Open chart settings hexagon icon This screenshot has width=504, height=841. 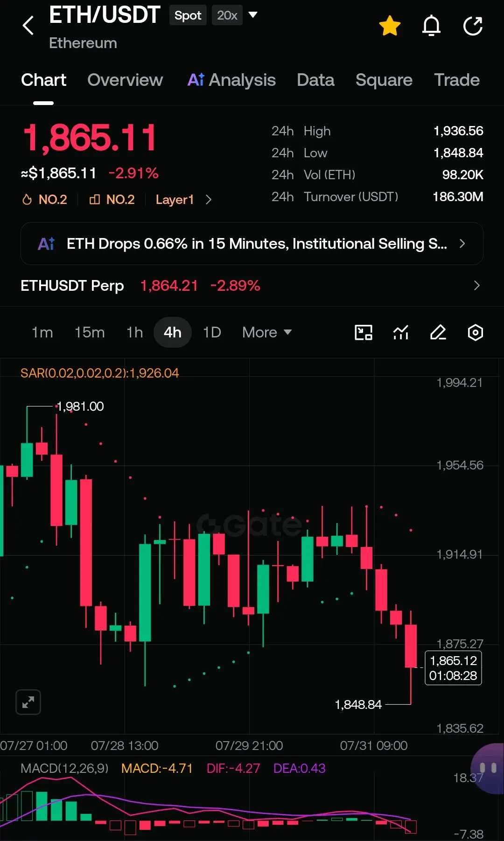[475, 332]
